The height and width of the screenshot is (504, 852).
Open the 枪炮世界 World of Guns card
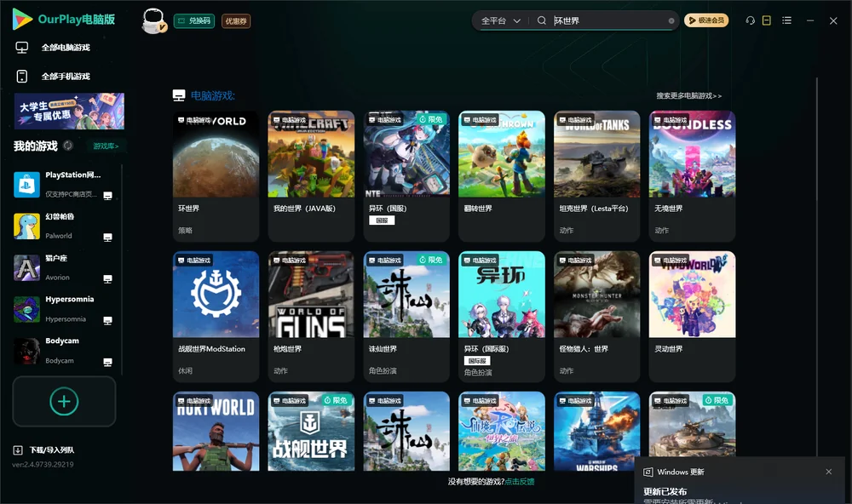[x=311, y=317]
